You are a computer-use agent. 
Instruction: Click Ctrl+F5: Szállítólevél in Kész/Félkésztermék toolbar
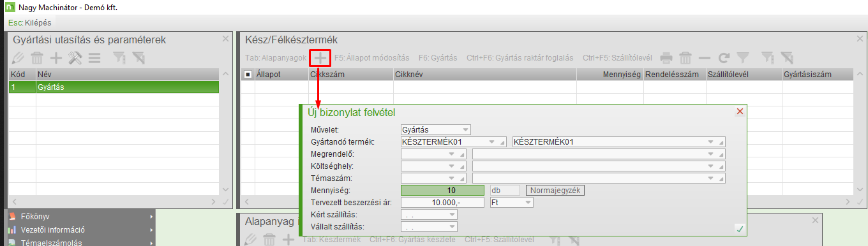pos(617,58)
